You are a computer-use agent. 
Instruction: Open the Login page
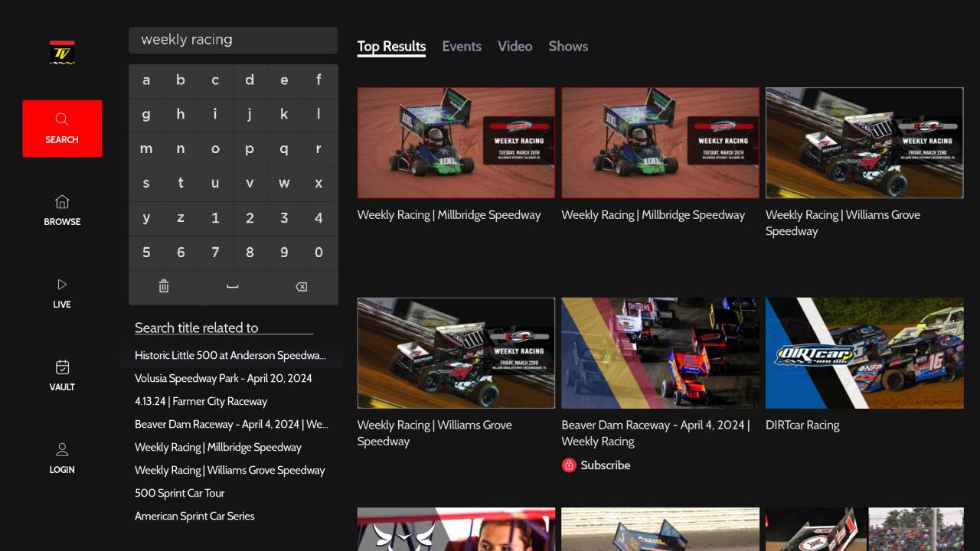pyautogui.click(x=62, y=459)
